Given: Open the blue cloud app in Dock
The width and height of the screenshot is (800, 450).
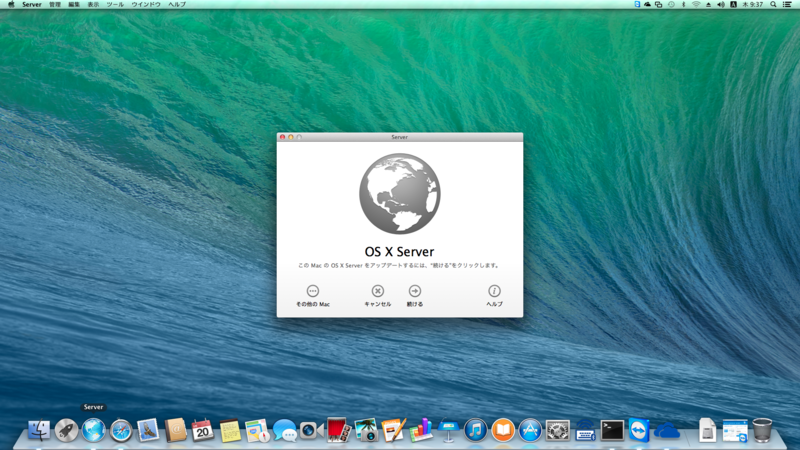Looking at the screenshot, I should pos(667,431).
